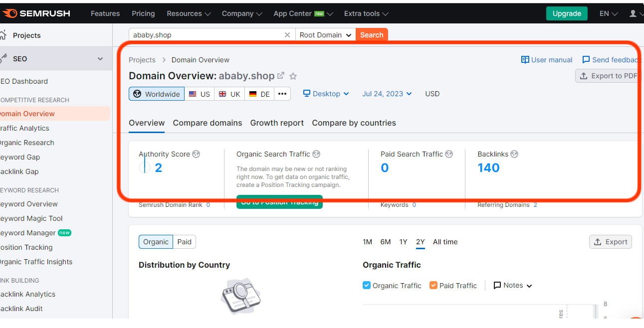The width and height of the screenshot is (644, 328).
Task: Open Backlink Analytics in sidebar
Action: point(27,294)
